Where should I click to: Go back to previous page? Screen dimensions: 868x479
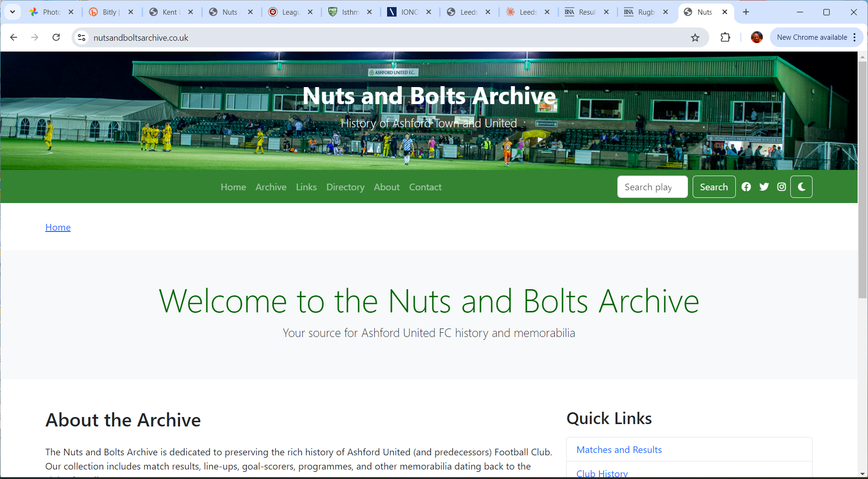(14, 37)
